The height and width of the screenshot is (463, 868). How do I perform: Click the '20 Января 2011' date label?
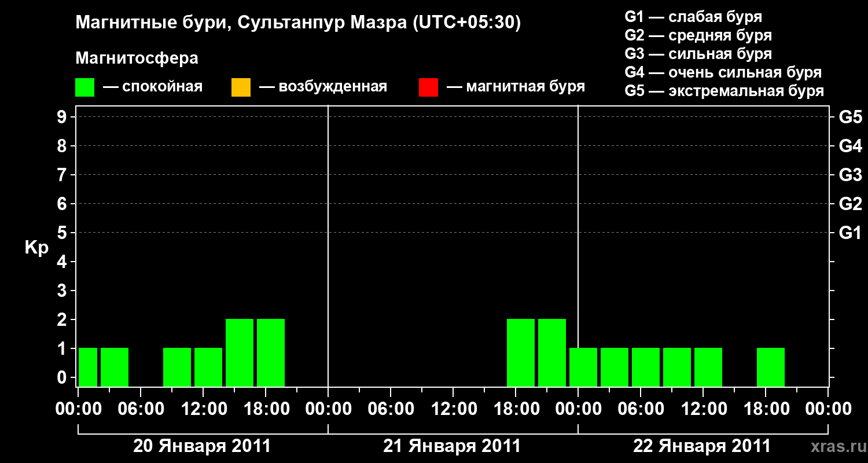pyautogui.click(x=202, y=446)
